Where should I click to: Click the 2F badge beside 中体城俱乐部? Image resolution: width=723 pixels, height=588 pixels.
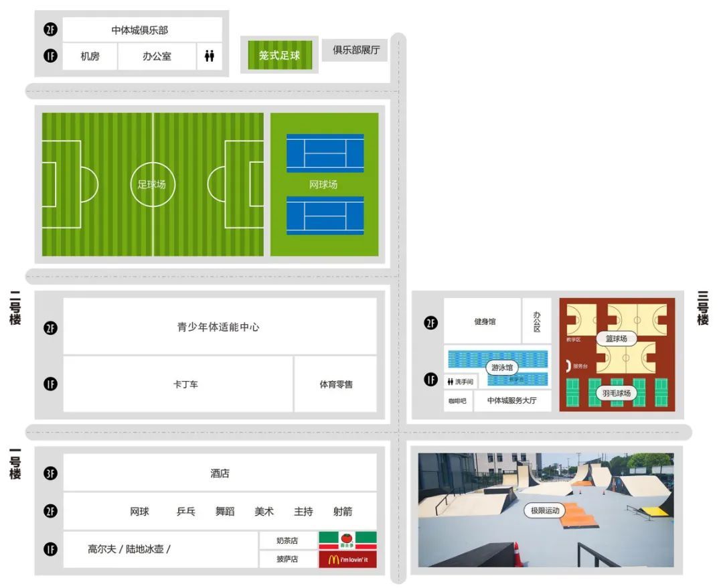51,29
